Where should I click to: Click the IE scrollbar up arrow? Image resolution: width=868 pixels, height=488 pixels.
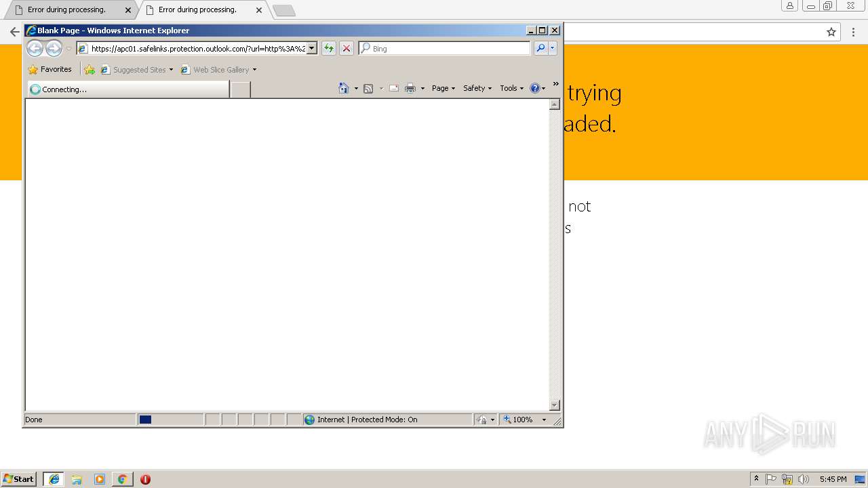[554, 104]
